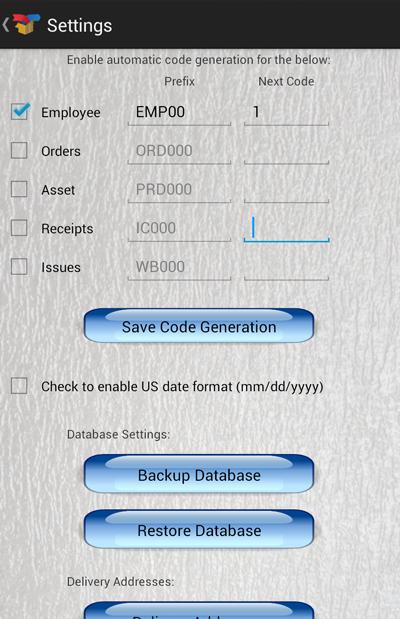Click the Database Settings heading
The height and width of the screenshot is (619, 400).
coord(118,434)
